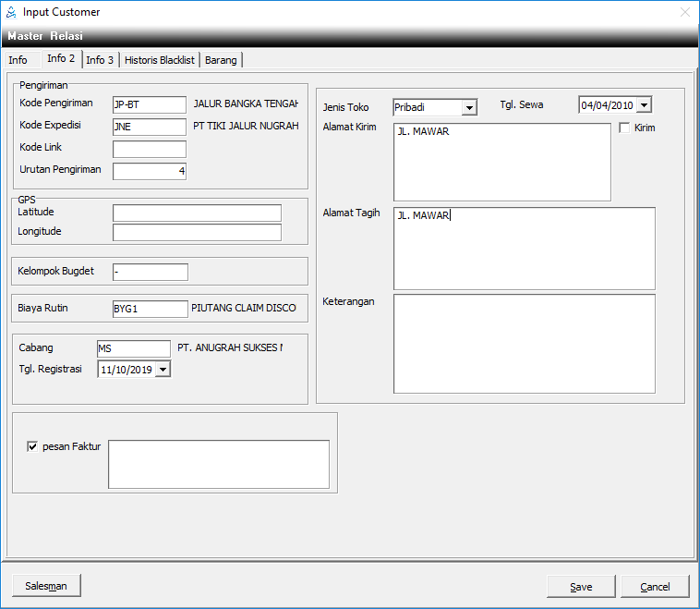Click the Input Customer app icon
Image resolution: width=700 pixels, height=609 pixels.
(11, 12)
